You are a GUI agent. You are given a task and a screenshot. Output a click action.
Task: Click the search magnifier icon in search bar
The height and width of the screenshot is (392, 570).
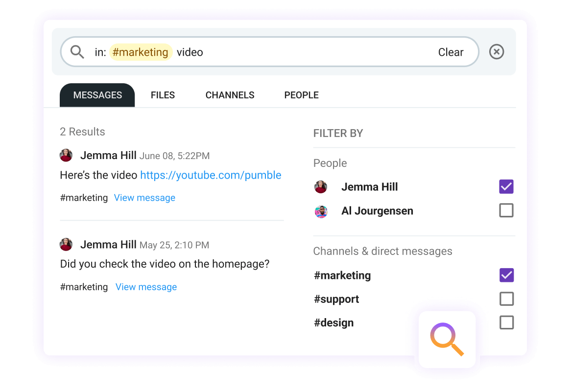[77, 52]
